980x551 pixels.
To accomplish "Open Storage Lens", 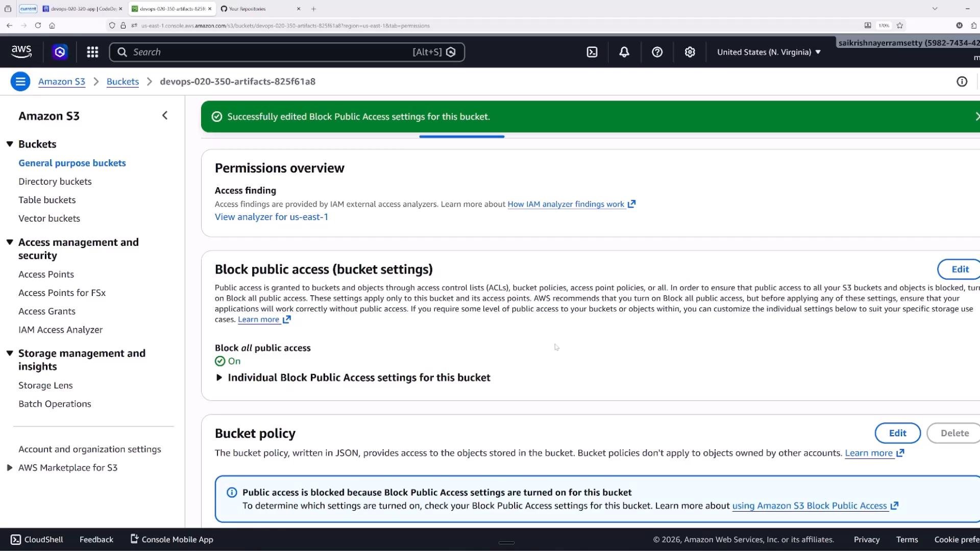I will (45, 386).
